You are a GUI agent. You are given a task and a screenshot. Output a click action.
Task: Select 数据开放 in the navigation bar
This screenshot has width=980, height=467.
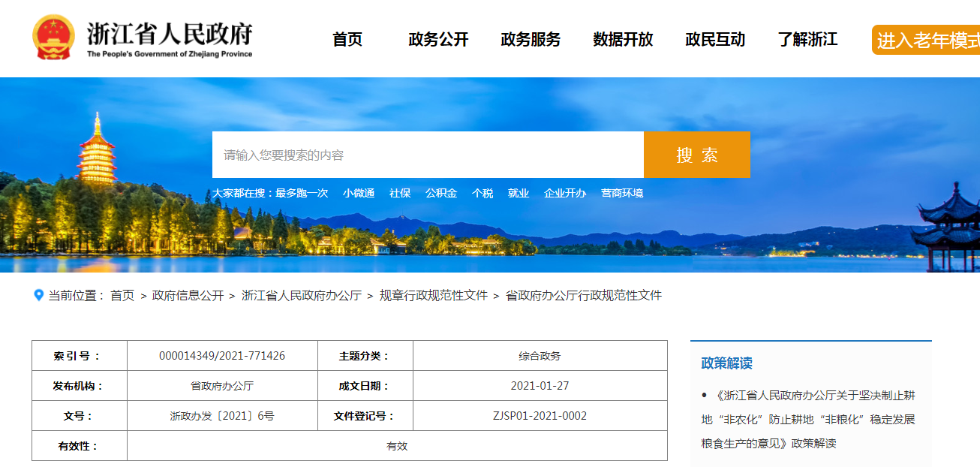[x=623, y=40]
